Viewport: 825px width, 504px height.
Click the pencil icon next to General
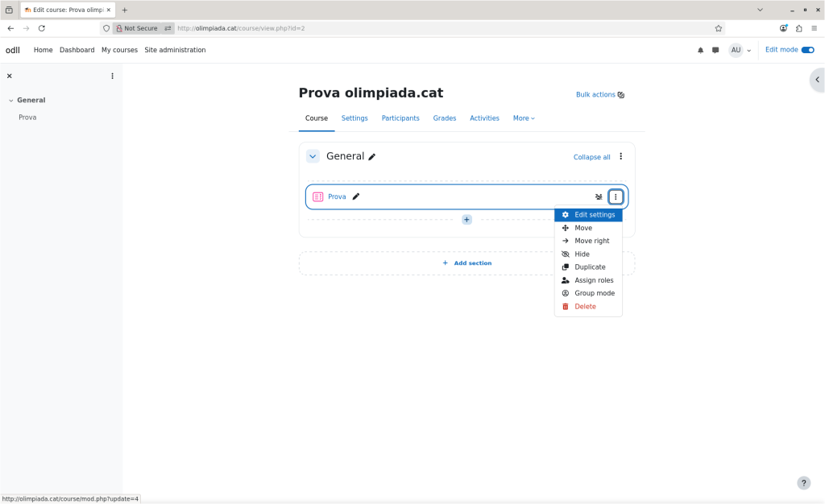[x=372, y=157]
